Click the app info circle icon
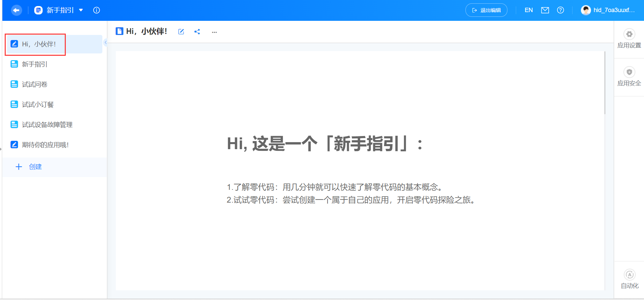This screenshot has width=644, height=300. [97, 10]
